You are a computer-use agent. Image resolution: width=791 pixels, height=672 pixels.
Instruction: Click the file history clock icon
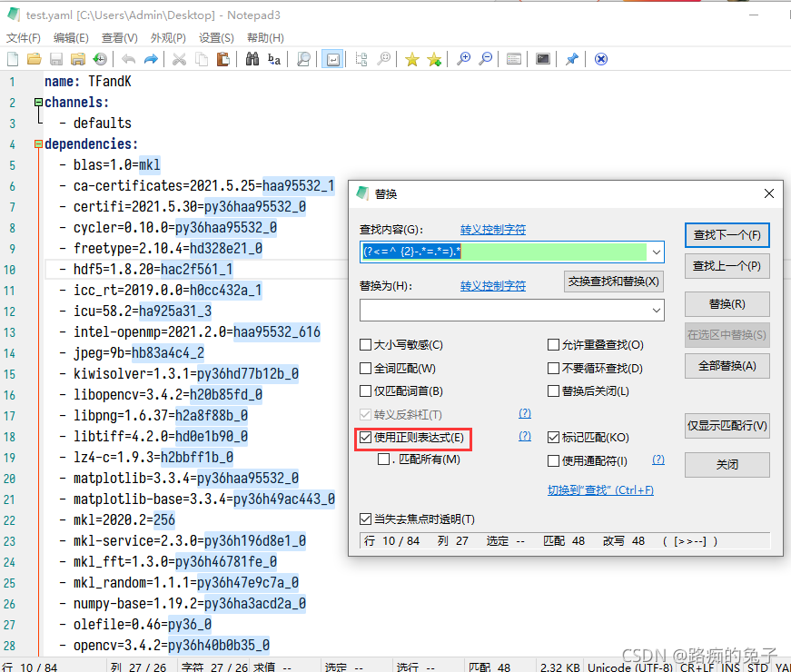pos(100,59)
